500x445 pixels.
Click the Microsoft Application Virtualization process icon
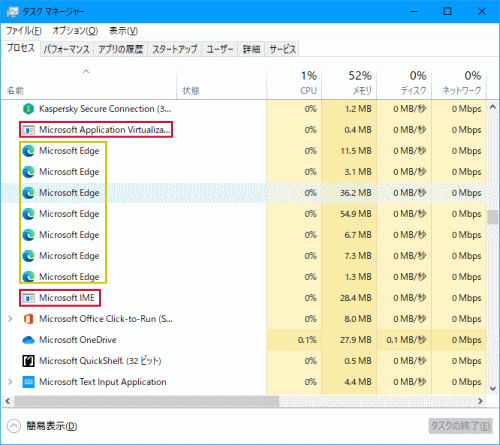point(28,130)
